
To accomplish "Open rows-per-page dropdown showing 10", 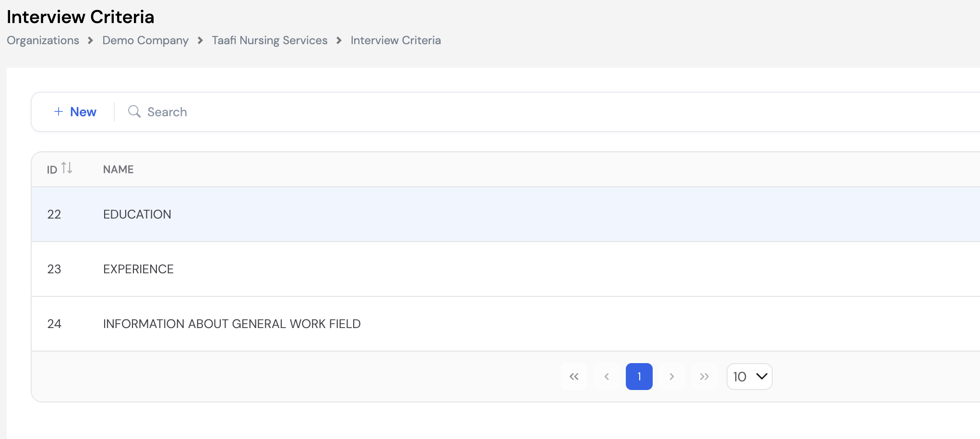I will tap(750, 377).
